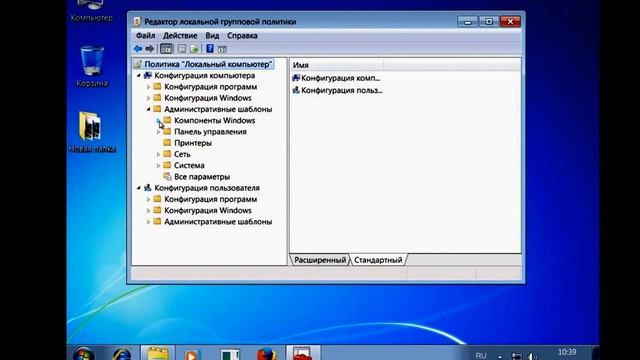Select the Конфигурация компьютера tree label
This screenshot has width=640, height=360.
click(x=204, y=76)
